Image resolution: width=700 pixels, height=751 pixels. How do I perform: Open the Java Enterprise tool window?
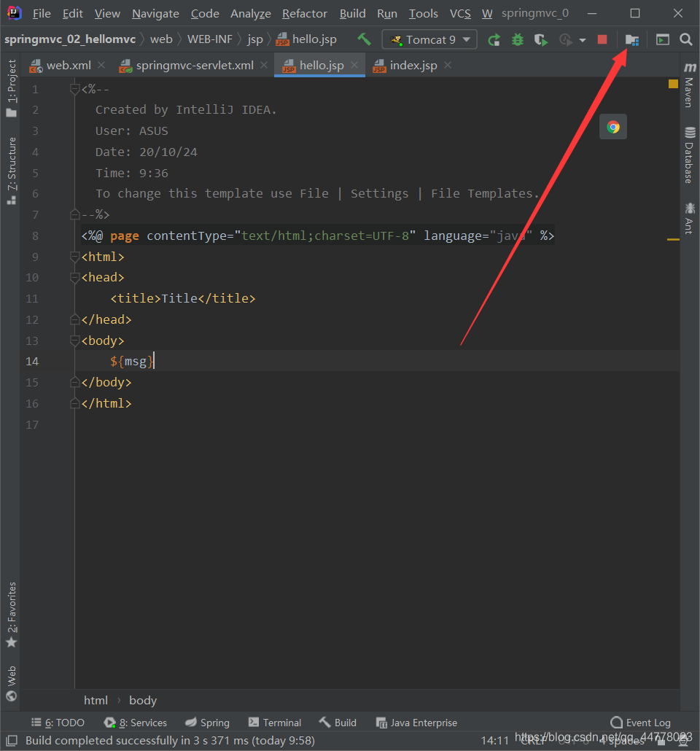(x=417, y=723)
